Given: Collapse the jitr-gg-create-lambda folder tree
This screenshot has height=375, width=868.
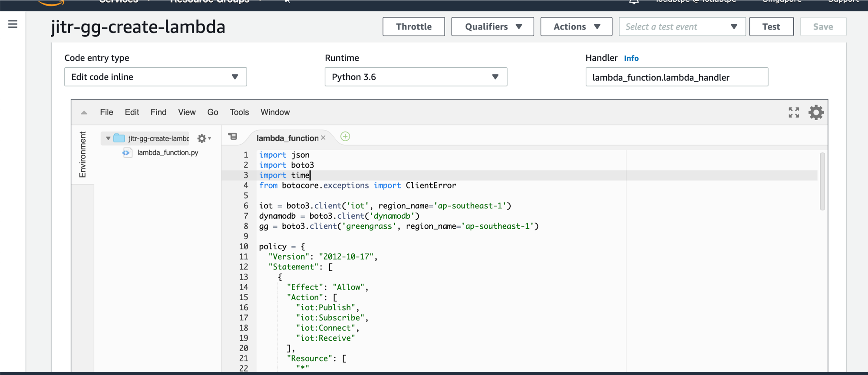Looking at the screenshot, I should [x=108, y=138].
